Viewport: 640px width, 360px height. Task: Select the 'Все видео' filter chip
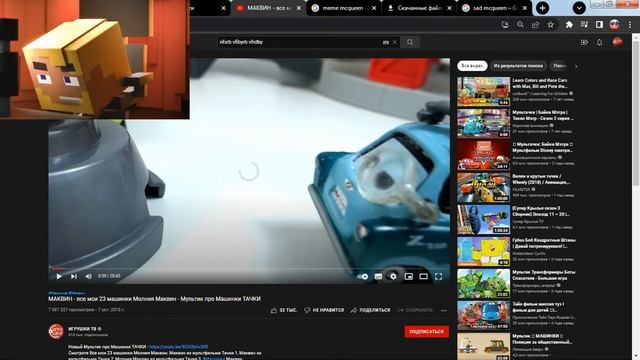point(472,66)
